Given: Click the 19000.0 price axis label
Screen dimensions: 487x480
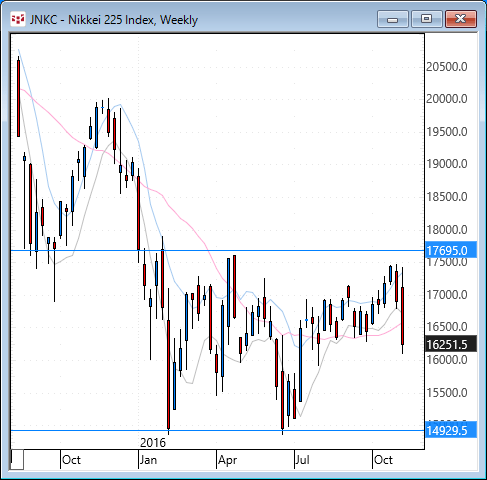Looking at the screenshot, I should (x=447, y=164).
